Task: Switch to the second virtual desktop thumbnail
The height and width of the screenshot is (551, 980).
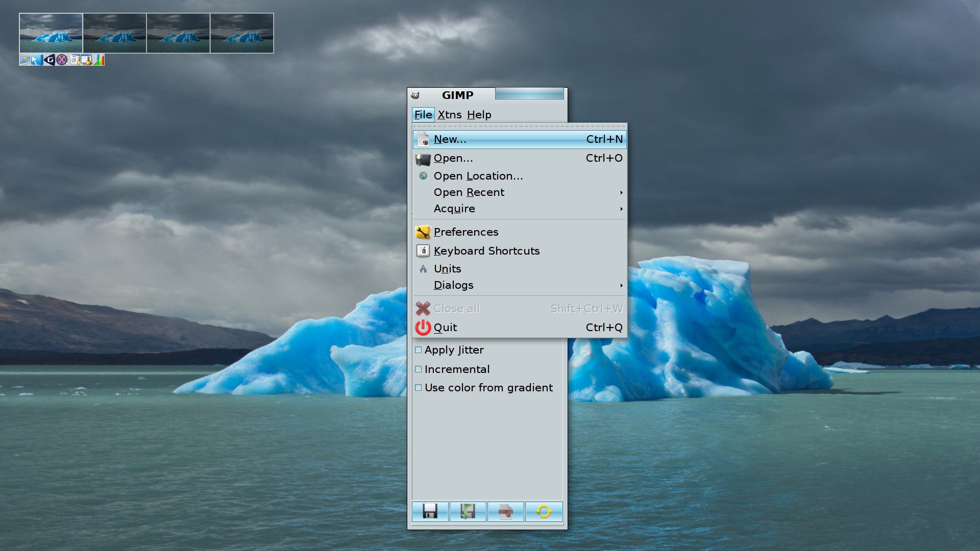Action: (x=114, y=33)
